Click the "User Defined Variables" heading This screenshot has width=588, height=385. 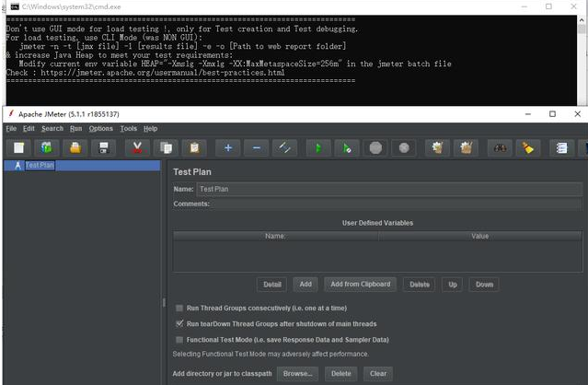[x=377, y=223]
